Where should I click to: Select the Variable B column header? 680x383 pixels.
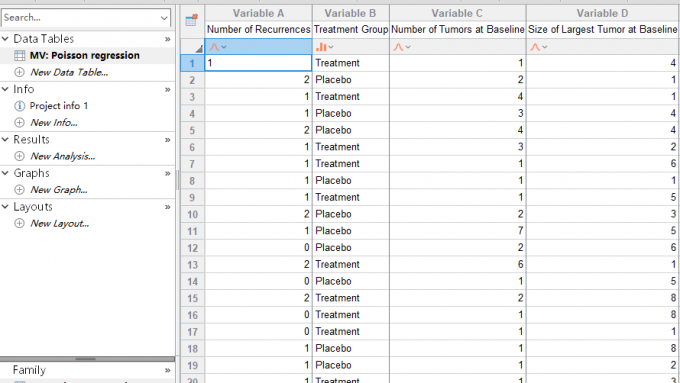[350, 13]
